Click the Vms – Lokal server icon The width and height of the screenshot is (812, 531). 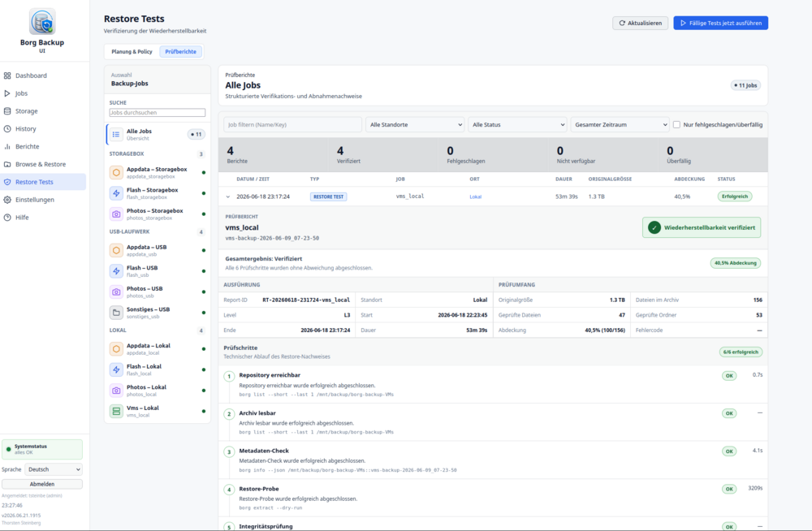pos(116,411)
